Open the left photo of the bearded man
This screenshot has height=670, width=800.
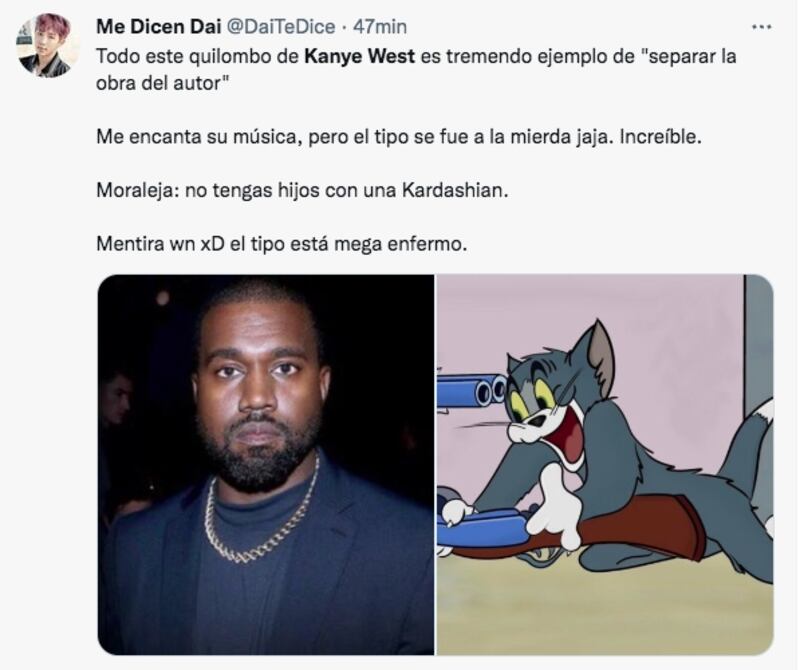click(x=266, y=464)
